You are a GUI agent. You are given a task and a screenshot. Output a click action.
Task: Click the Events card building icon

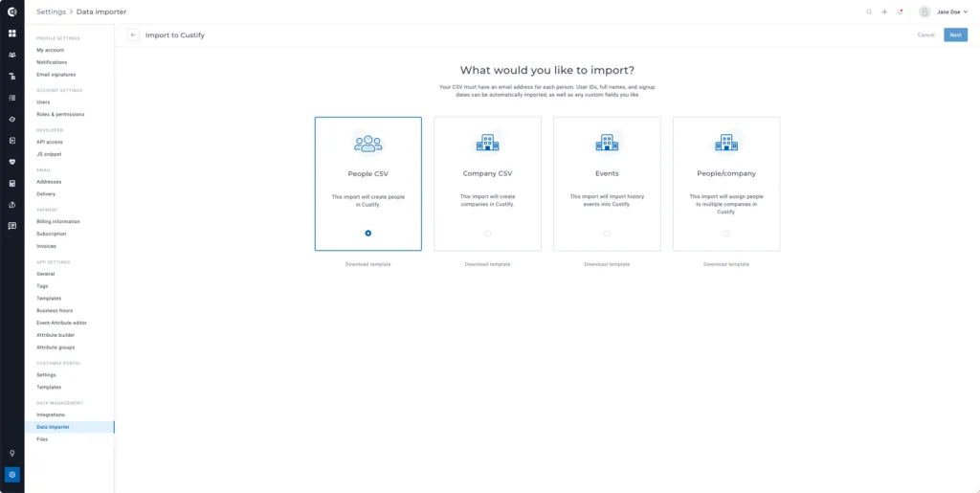(x=607, y=144)
